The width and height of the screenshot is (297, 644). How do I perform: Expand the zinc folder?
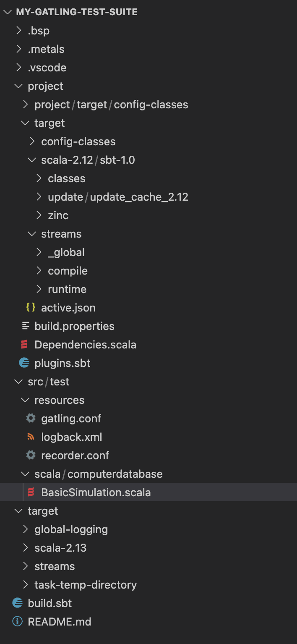[38, 215]
